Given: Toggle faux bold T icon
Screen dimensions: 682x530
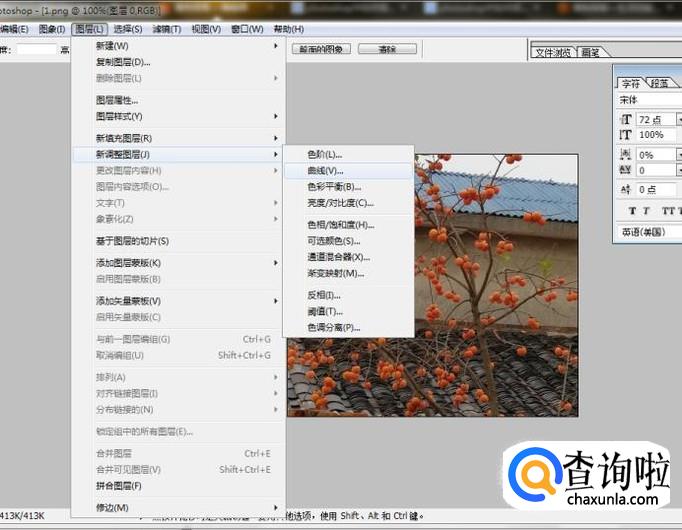Looking at the screenshot, I should [x=632, y=211].
